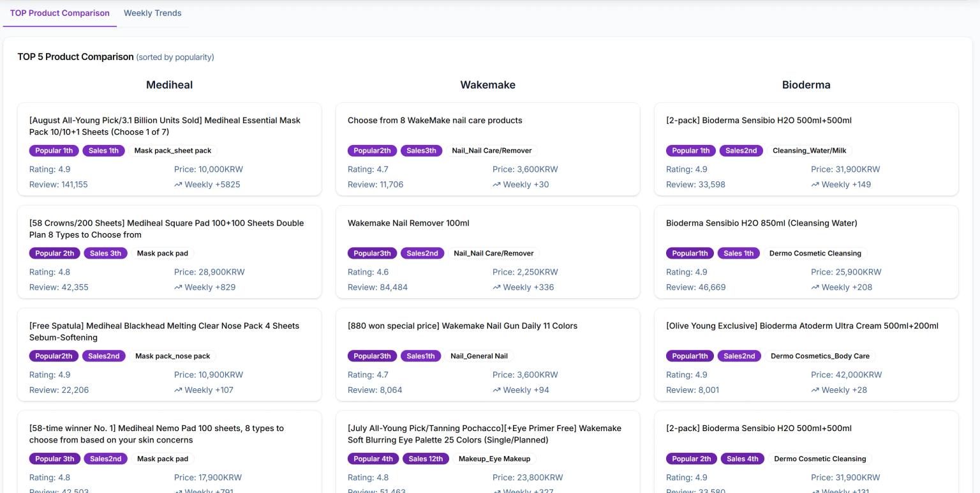The height and width of the screenshot is (493, 980).
Task: Click the Review: 84,484 value
Action: pos(378,287)
